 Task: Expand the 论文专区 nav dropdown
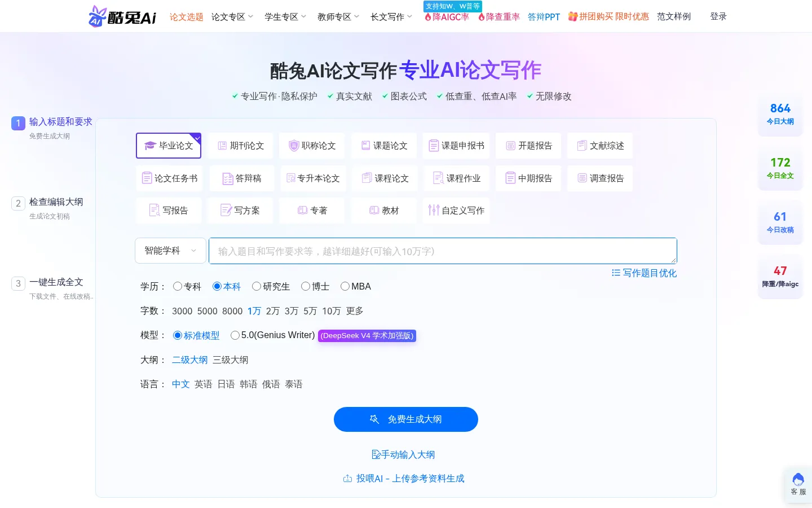[x=232, y=17]
